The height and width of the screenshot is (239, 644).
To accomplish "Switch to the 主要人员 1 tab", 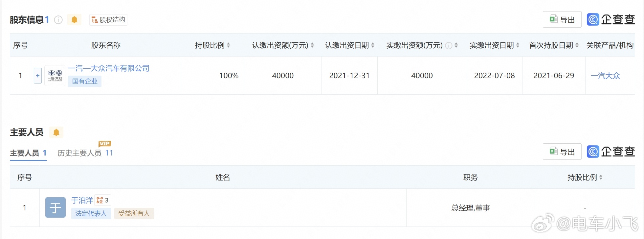I will [x=28, y=153].
